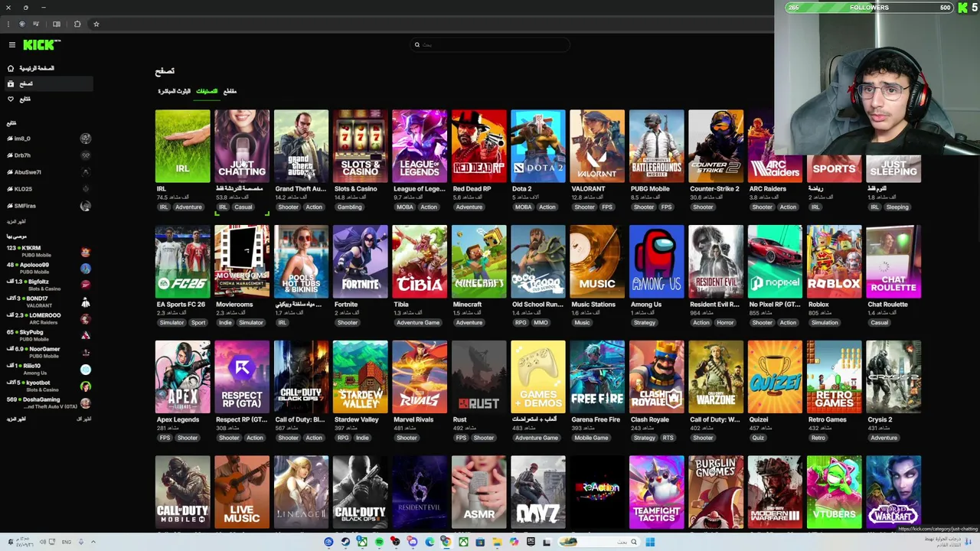Open the home page link (الصفحة الرئيسية)
The width and height of the screenshot is (980, 551).
37,68
